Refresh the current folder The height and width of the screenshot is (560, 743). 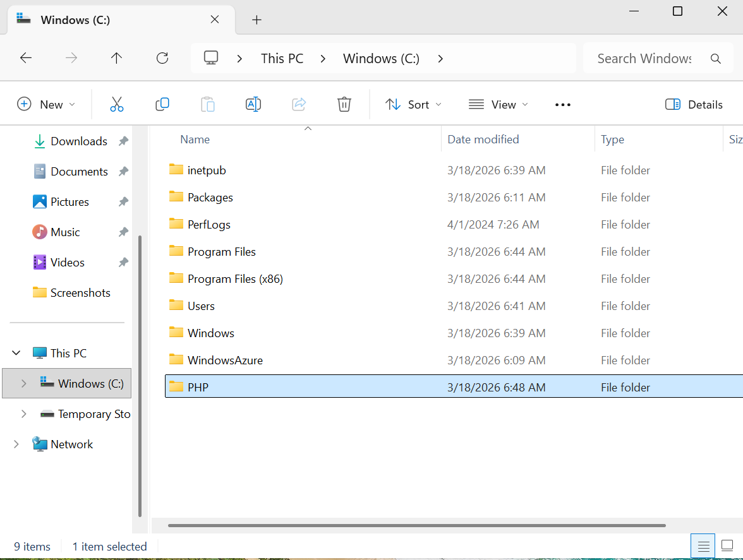162,58
